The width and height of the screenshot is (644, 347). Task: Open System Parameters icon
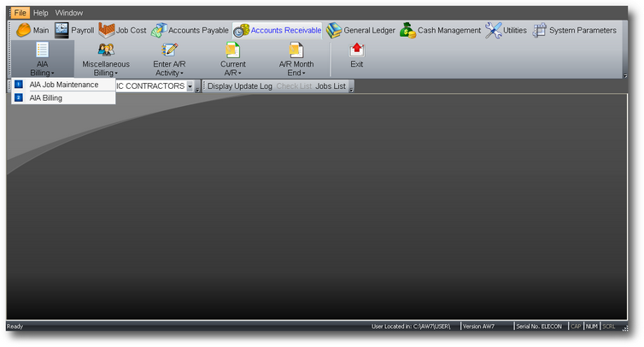point(539,30)
